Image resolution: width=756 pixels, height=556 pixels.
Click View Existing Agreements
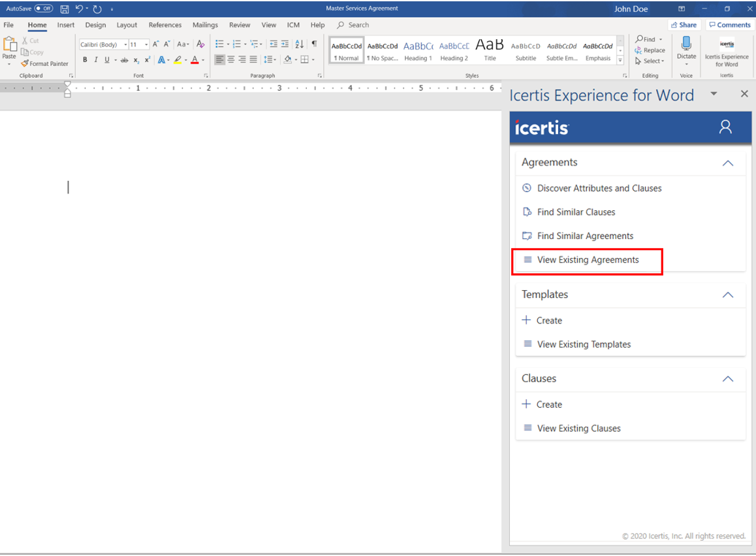click(588, 260)
